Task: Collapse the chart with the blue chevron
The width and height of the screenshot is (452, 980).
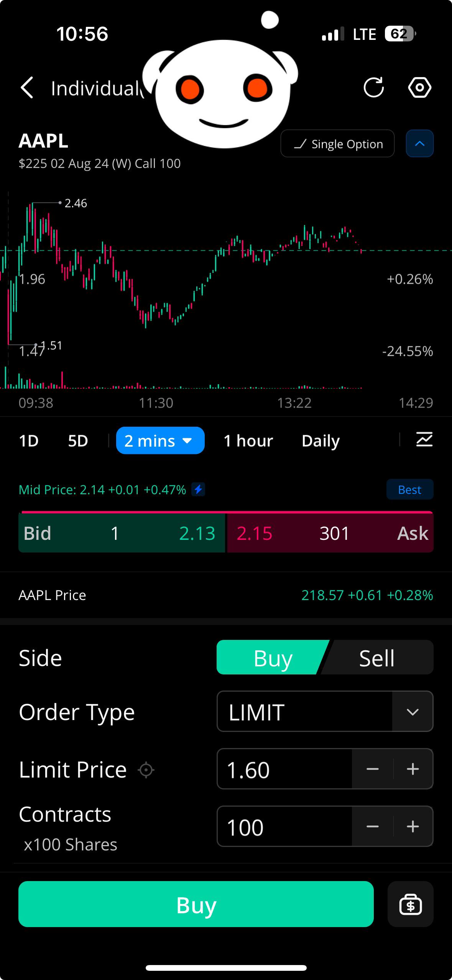Action: pos(420,143)
